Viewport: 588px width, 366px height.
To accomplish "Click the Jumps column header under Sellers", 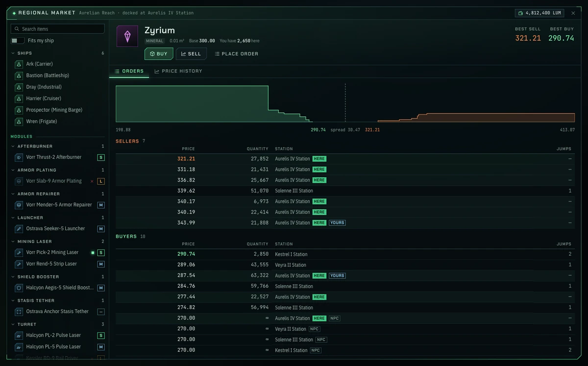I will [x=564, y=149].
